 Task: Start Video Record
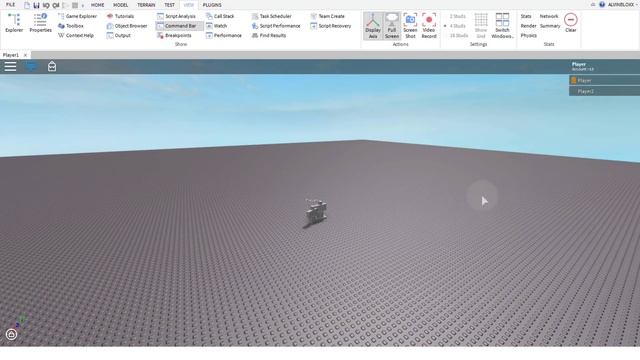pos(429,26)
